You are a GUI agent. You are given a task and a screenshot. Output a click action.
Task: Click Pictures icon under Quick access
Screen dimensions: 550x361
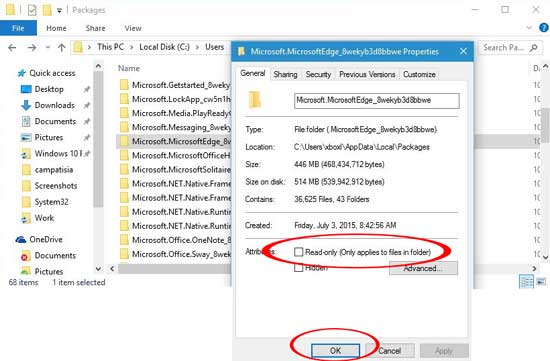[26, 138]
